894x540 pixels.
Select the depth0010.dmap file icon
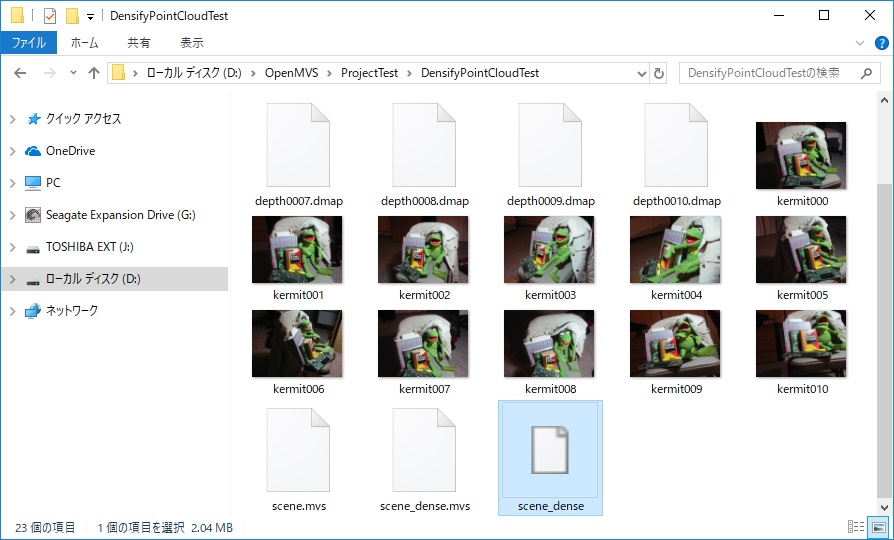click(x=676, y=145)
